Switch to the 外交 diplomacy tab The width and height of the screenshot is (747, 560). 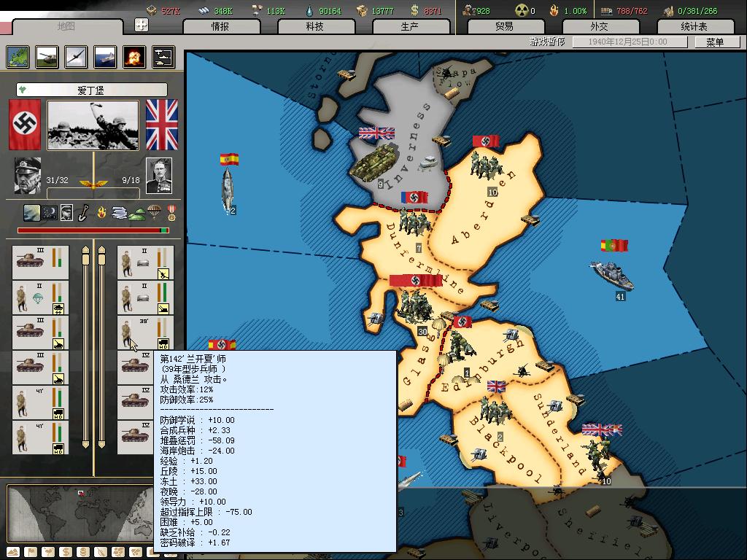[x=600, y=27]
